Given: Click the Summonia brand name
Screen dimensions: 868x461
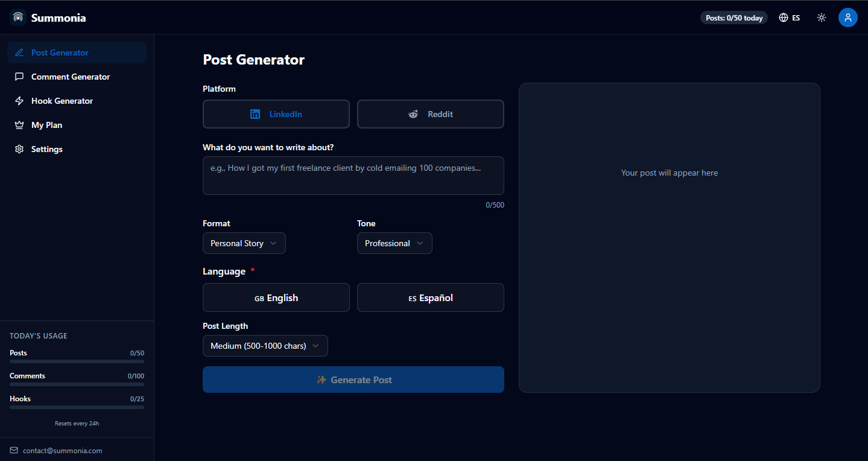Looking at the screenshot, I should 59,18.
